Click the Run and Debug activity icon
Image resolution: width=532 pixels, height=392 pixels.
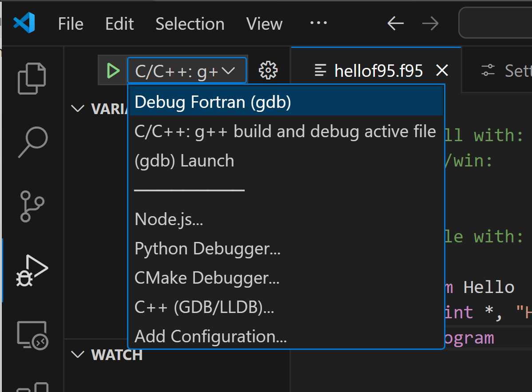pos(32,270)
